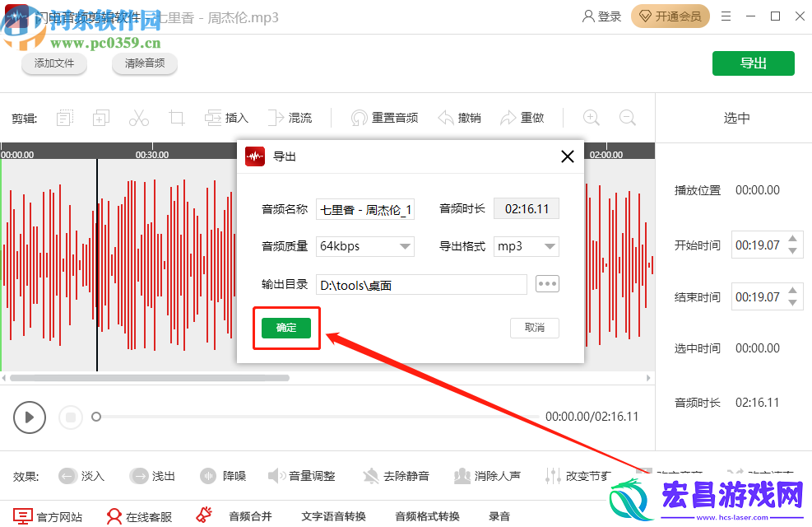Close the 导出 dialog with X
This screenshot has height=527, width=812.
tap(568, 156)
